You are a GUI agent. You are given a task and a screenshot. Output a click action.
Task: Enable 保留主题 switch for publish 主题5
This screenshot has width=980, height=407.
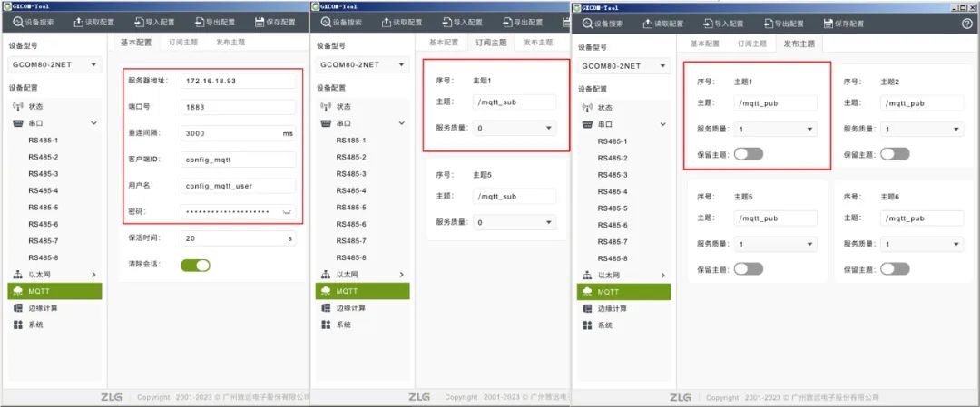pyautogui.click(x=749, y=269)
